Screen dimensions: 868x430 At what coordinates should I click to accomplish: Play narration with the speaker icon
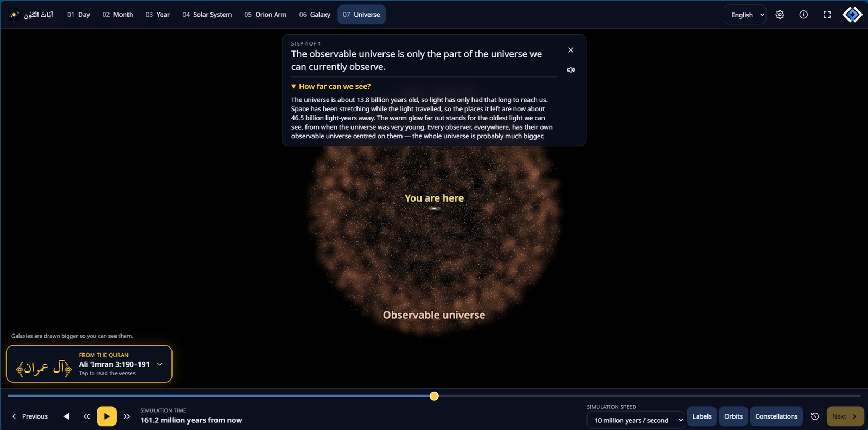point(571,70)
